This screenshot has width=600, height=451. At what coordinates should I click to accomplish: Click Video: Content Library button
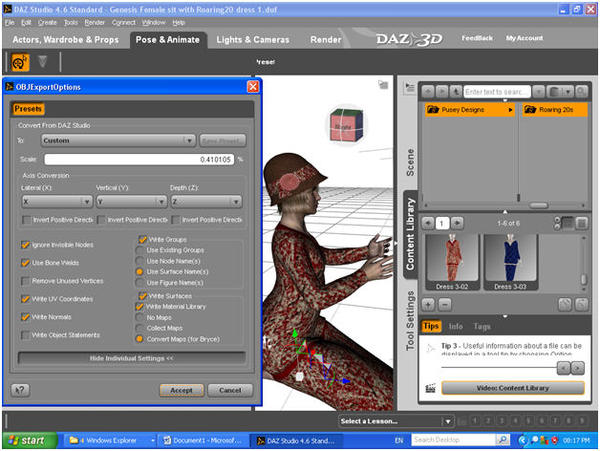point(513,388)
